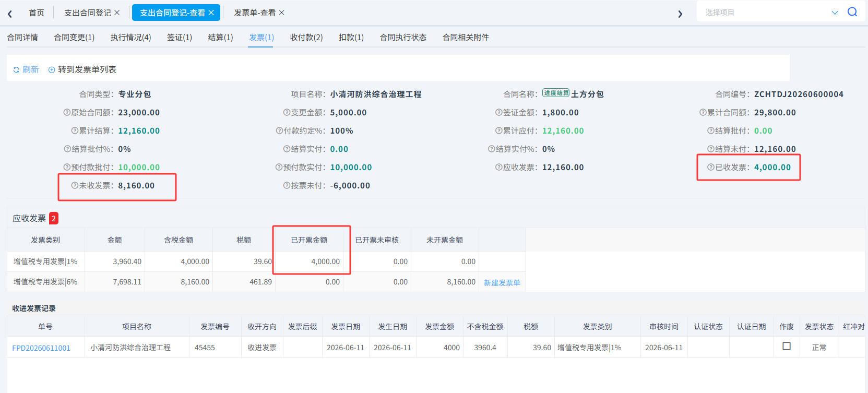Toggle the 作废 checkbox for invoice FPD20260611001
Screen dimensions: 868x393
[787, 346]
